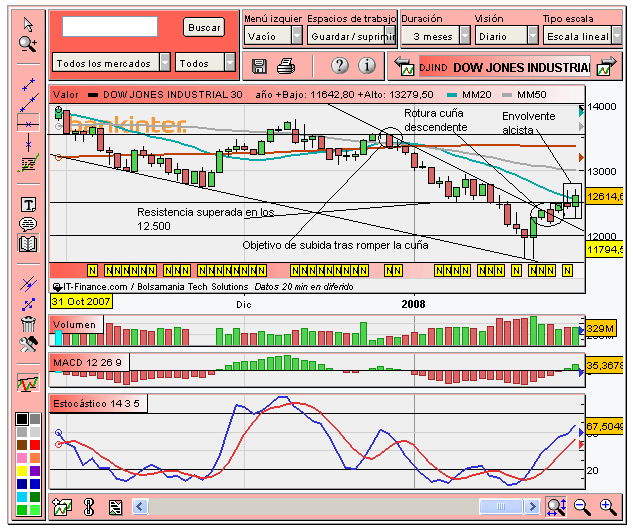The height and width of the screenshot is (530, 633).
Task: Click the chain link icon in bottom bar
Action: tap(89, 507)
